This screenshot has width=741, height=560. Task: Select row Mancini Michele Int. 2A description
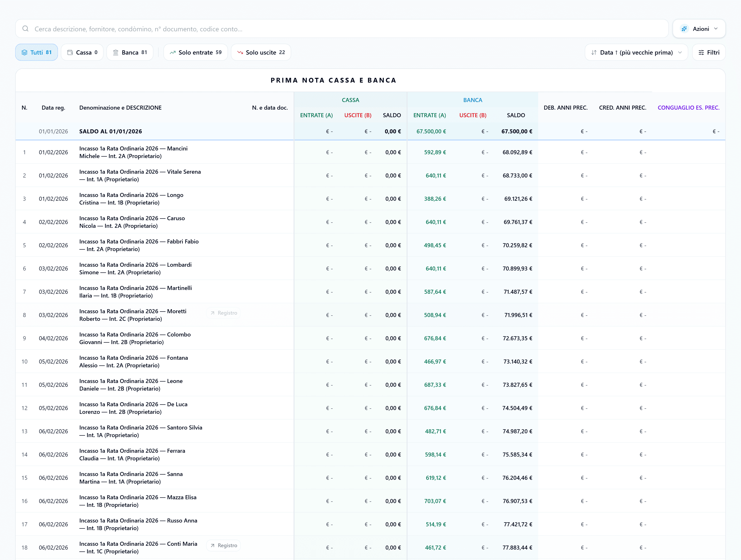point(133,152)
